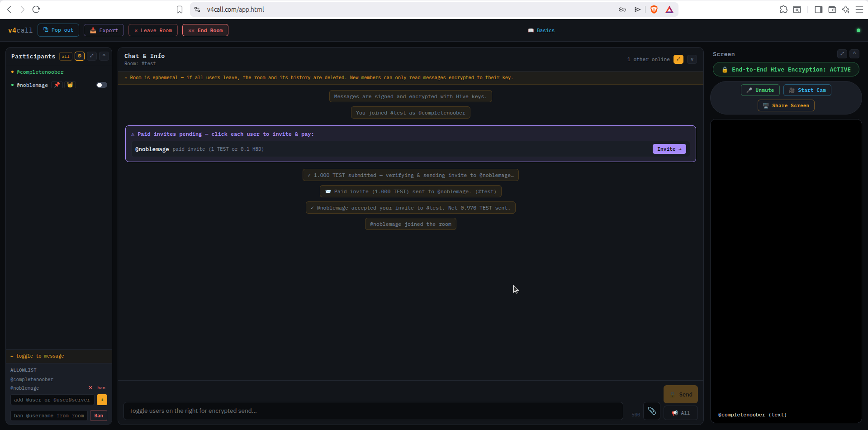View site information icon in address bar

click(x=197, y=10)
